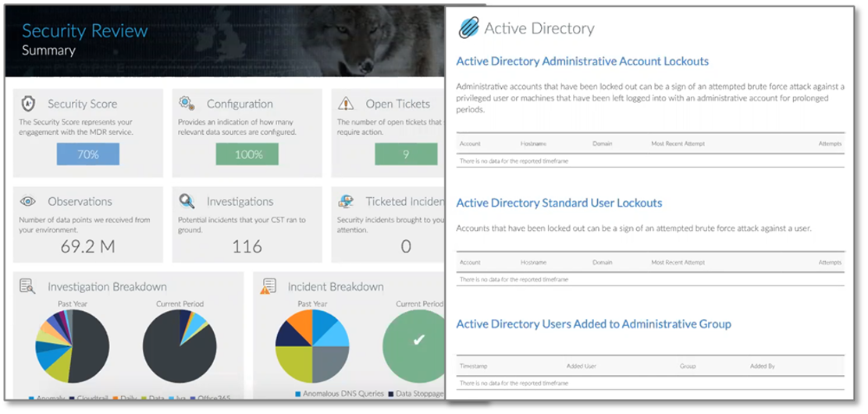This screenshot has height=414, width=868.
Task: Sort Standard User Lockouts by Domain column
Action: click(603, 263)
